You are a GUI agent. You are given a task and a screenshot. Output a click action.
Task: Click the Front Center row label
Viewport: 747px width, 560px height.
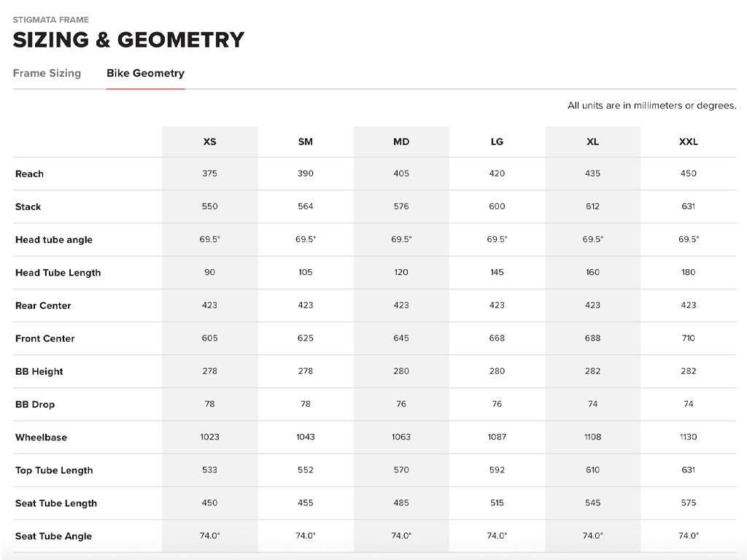[45, 338]
